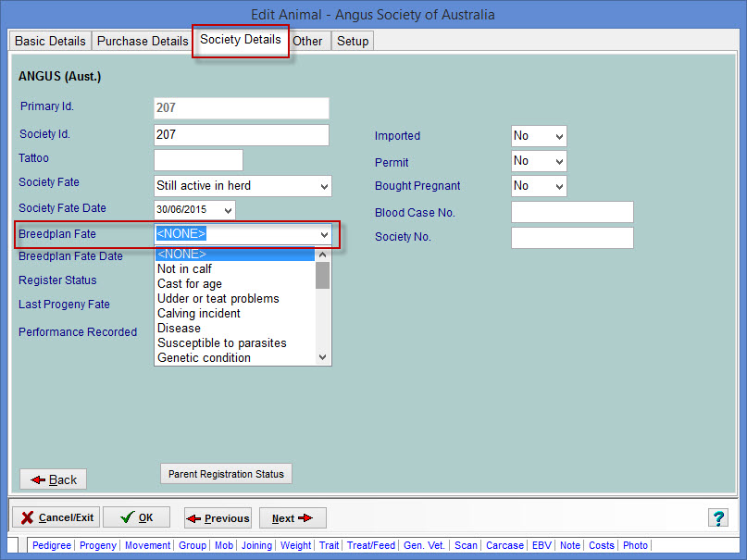
Task: Switch to the Basic Details tab
Action: (x=50, y=41)
